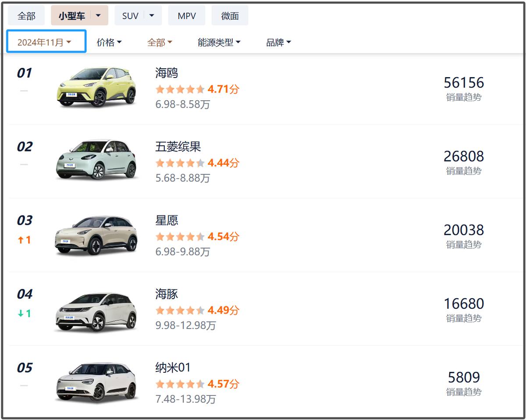Screen dimensions: 526x420
Task: View 销量趋势 for 纳米01
Action: coord(464,392)
